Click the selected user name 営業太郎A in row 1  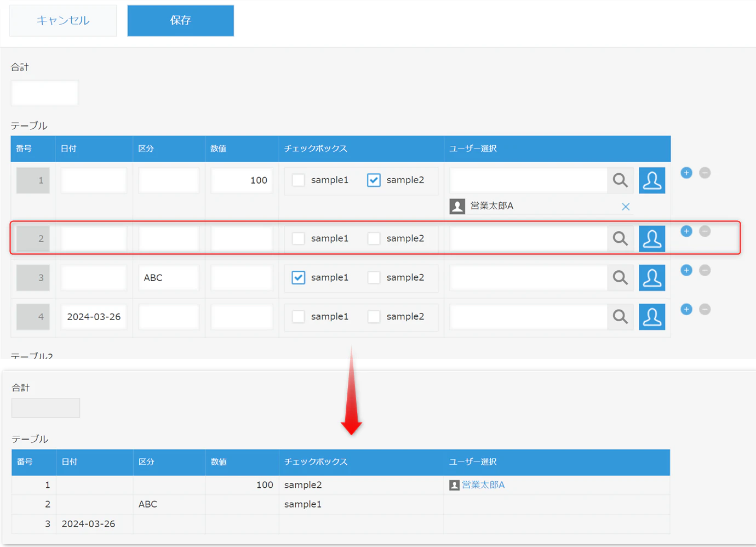(492, 206)
